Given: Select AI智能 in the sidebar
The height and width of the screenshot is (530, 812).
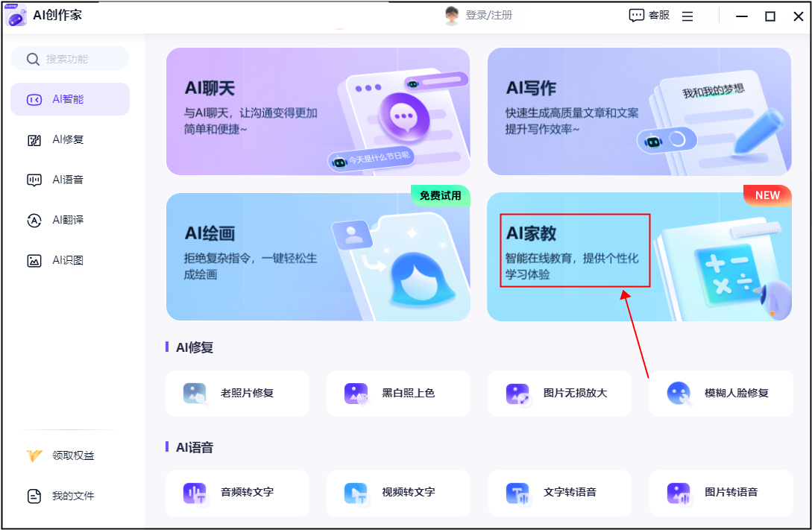Looking at the screenshot, I should [70, 99].
